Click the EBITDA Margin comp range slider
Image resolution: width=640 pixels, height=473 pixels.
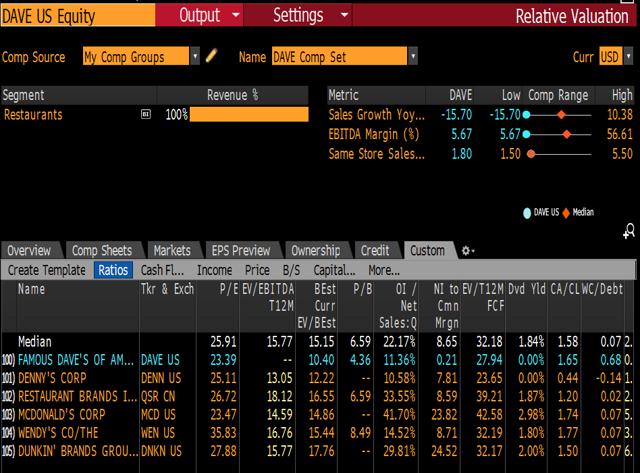coord(558,134)
